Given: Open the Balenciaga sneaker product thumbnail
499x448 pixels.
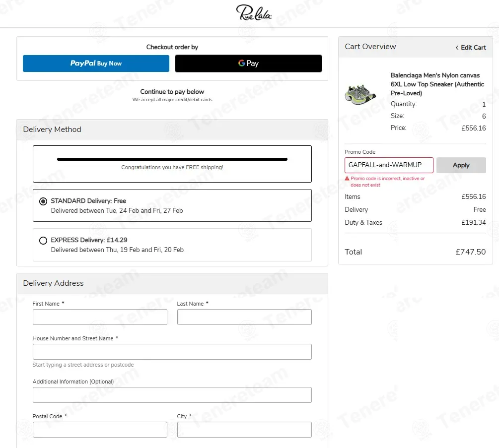Looking at the screenshot, I should [360, 94].
